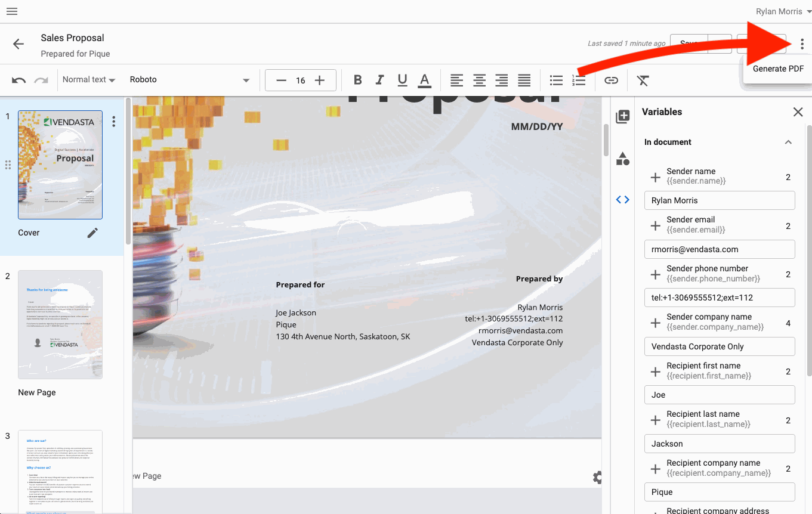The image size is (812, 514).
Task: Click the cover line reading Vendasta Corporate Only
Action: pos(517,342)
